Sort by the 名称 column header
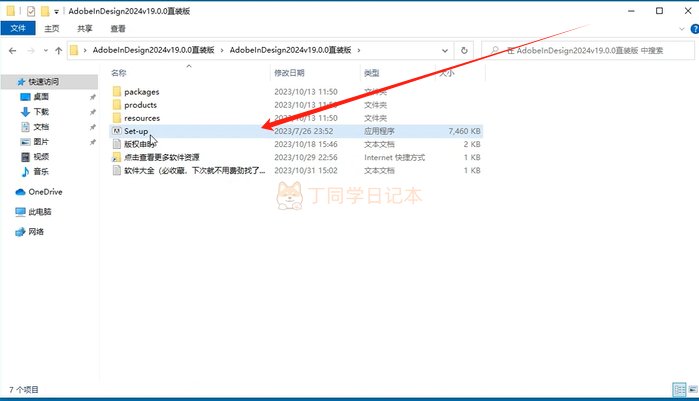Viewport: 699px width, 401px height. click(119, 73)
